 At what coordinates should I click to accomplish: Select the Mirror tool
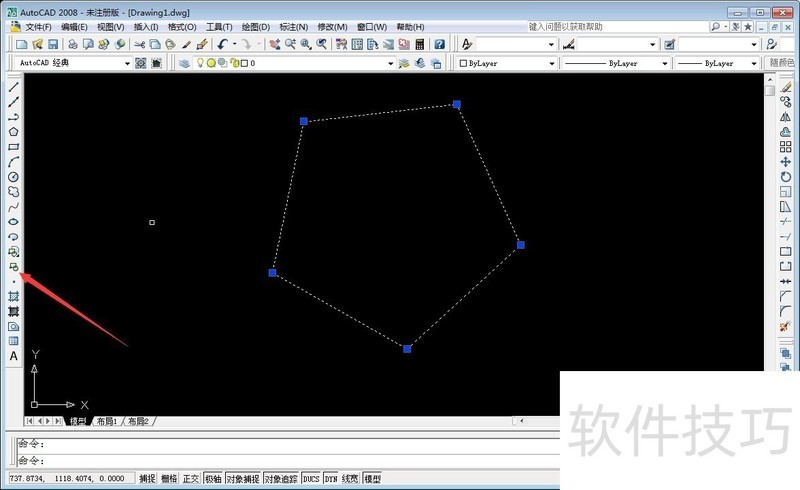(x=786, y=117)
